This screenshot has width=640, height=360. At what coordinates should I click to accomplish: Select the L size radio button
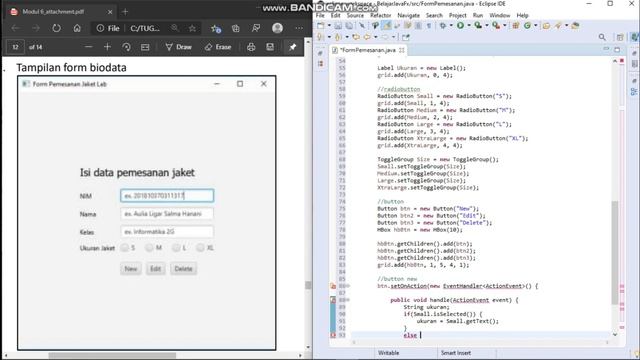click(x=176, y=248)
